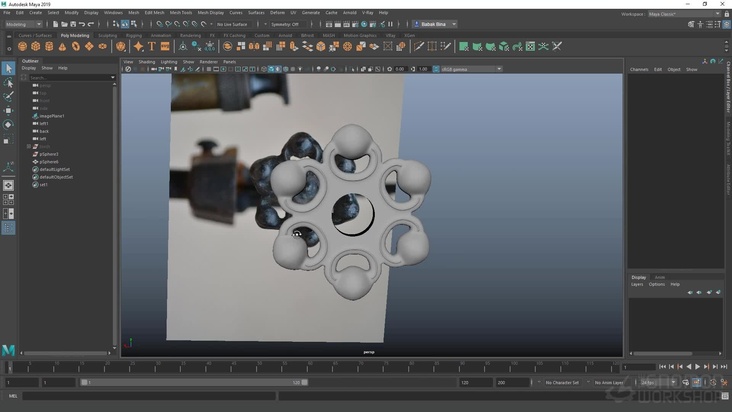Open the sRGB gamma view transform dropdown
This screenshot has width=732, height=412.
472,69
